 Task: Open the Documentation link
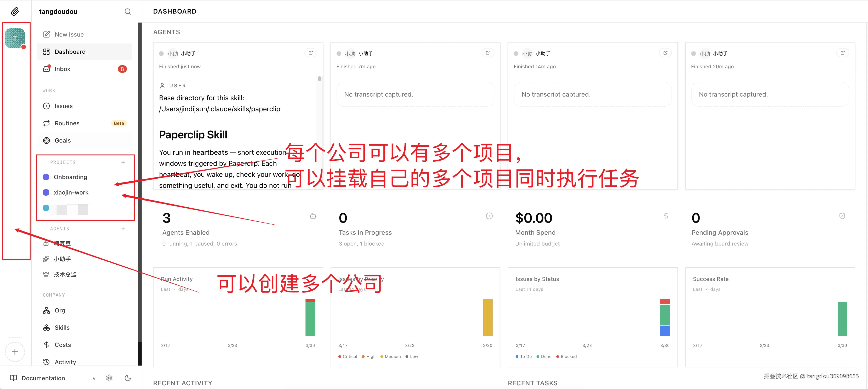coord(43,378)
